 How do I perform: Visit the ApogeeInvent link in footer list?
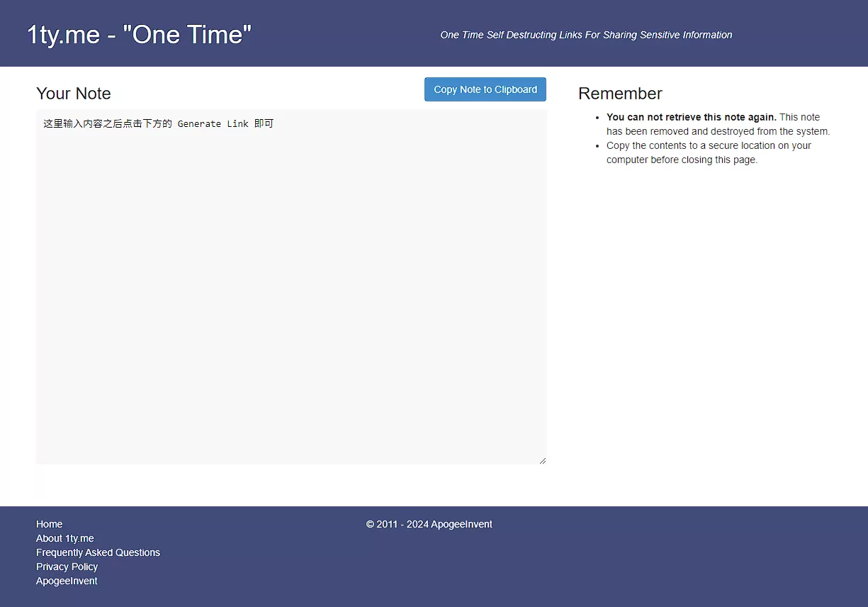pyautogui.click(x=67, y=581)
